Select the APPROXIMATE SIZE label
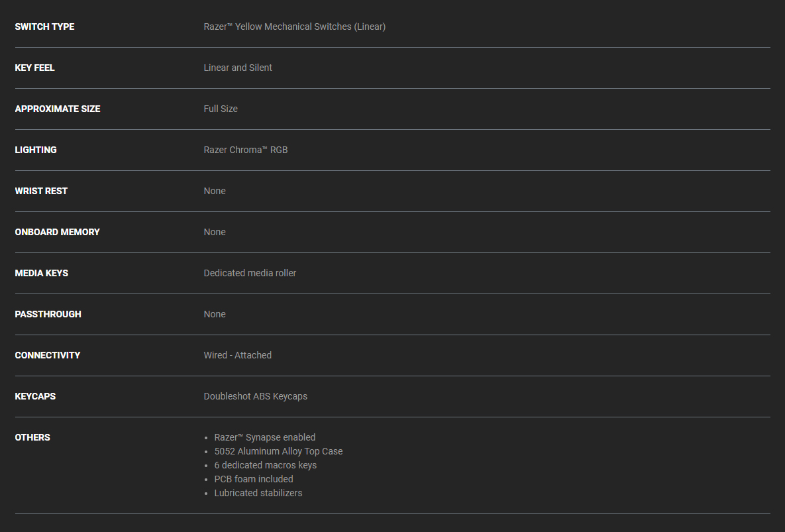Screen dimensions: 785x532 [58, 109]
